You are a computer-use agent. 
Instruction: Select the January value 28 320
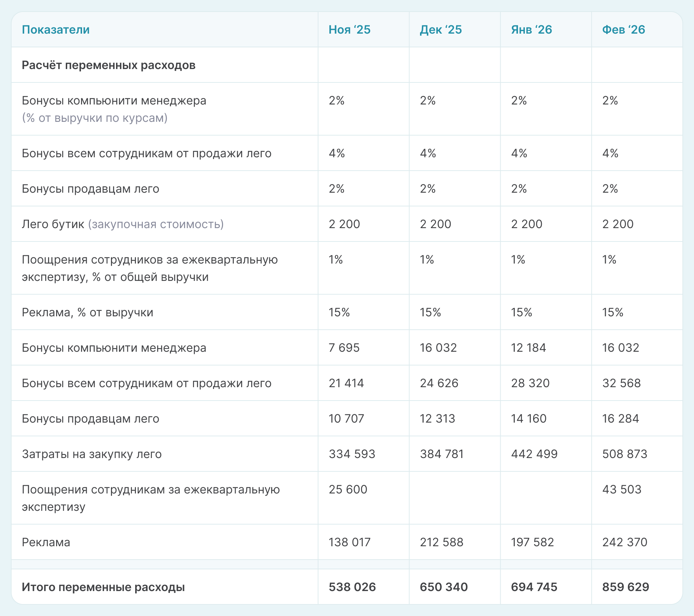click(x=530, y=383)
